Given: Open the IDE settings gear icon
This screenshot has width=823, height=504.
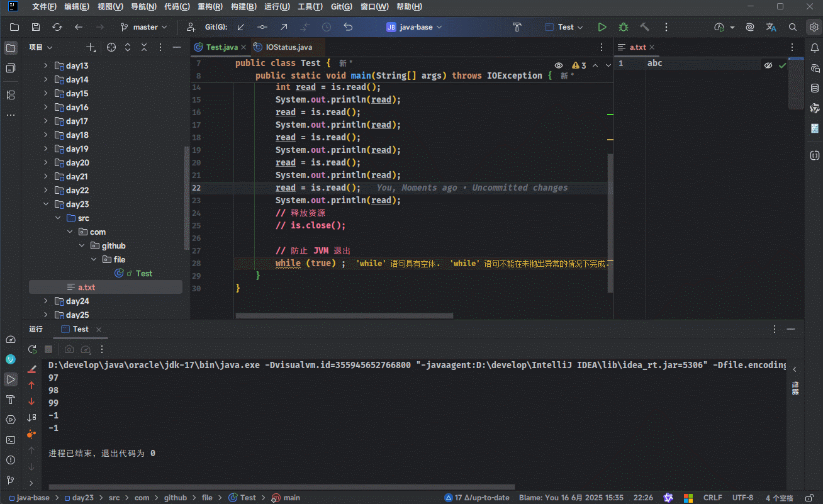Looking at the screenshot, I should (x=814, y=27).
